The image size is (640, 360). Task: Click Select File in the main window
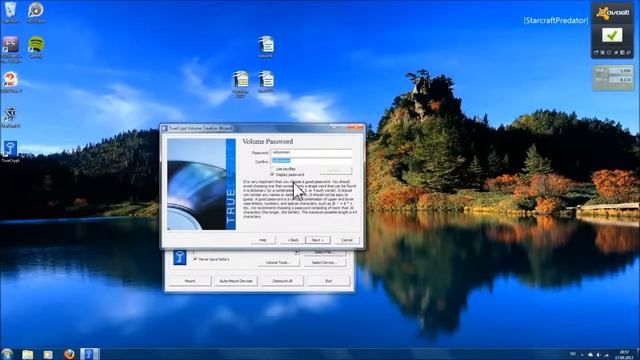[x=324, y=252]
